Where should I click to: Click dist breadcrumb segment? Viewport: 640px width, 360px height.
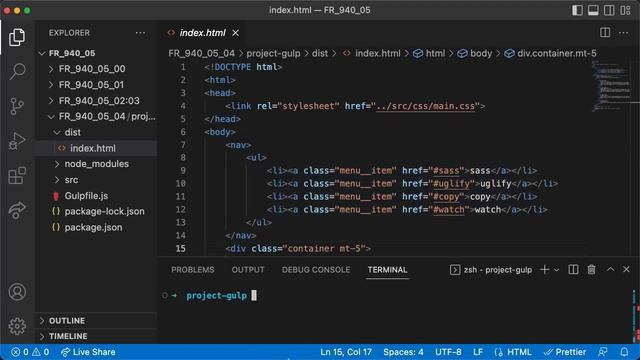pyautogui.click(x=320, y=53)
